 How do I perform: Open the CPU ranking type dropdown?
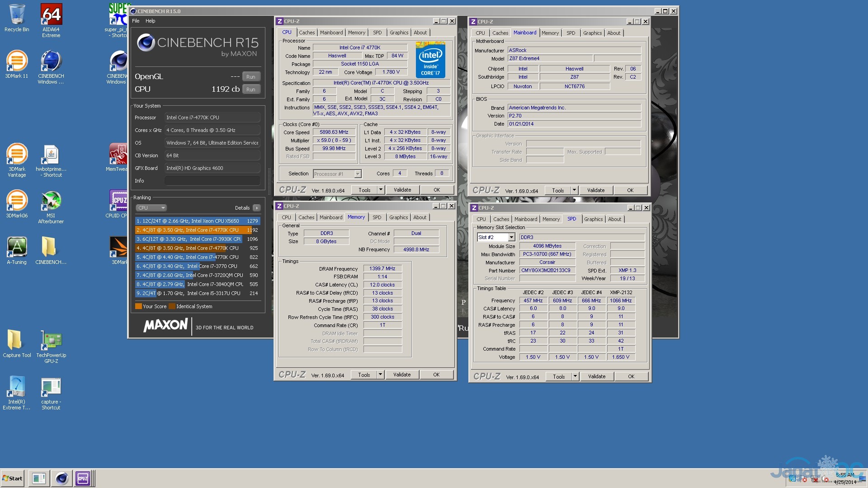(151, 208)
